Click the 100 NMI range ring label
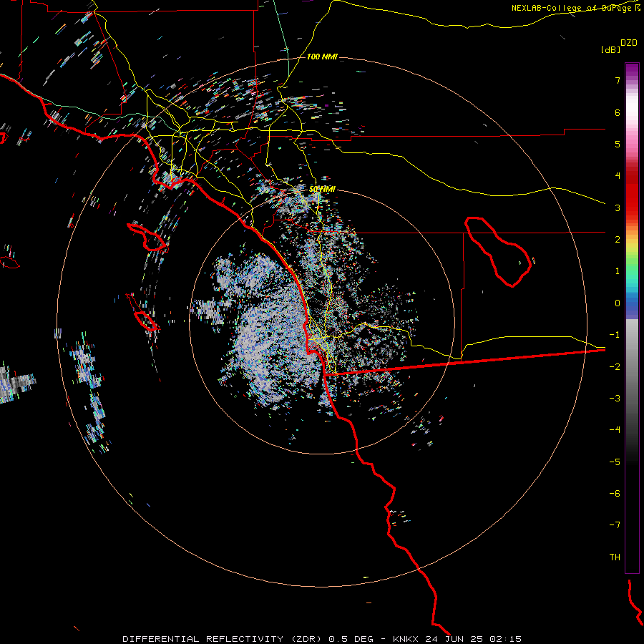This screenshot has width=644, height=644. click(322, 57)
